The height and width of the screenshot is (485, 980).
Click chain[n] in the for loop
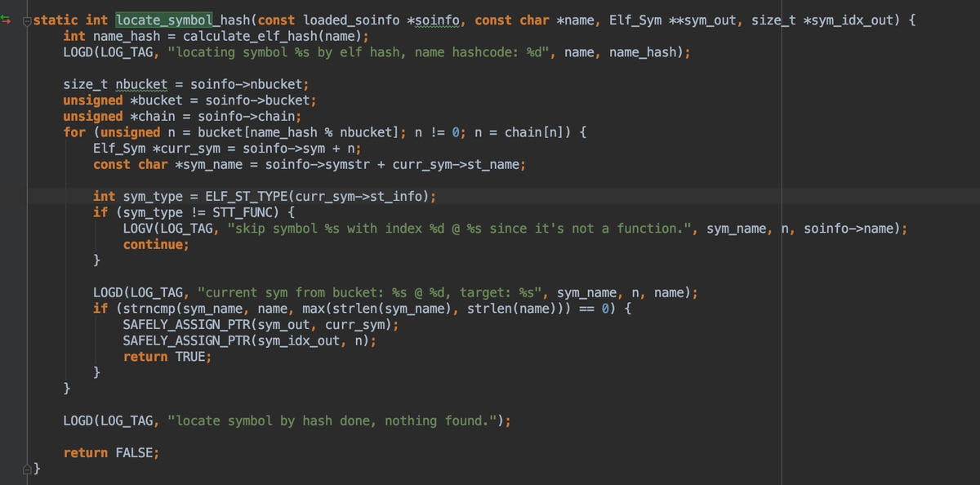coord(535,132)
